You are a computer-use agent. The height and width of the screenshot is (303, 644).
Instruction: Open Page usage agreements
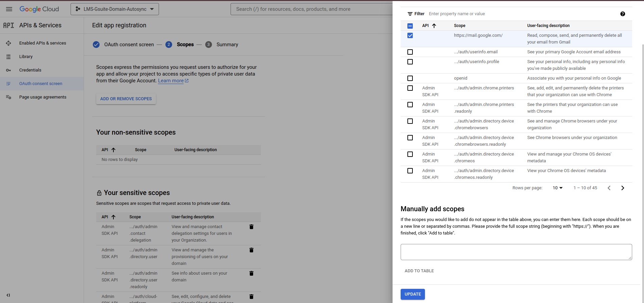pyautogui.click(x=43, y=97)
